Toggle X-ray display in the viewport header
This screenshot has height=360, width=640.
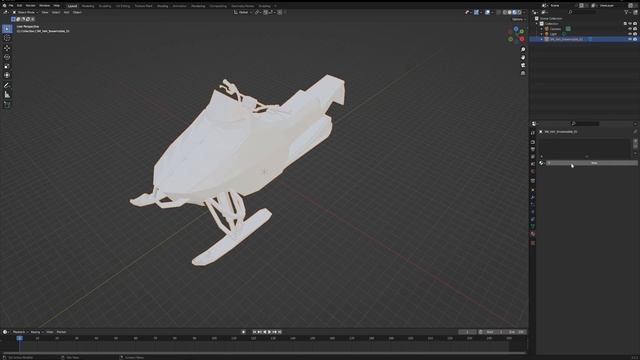(x=499, y=12)
